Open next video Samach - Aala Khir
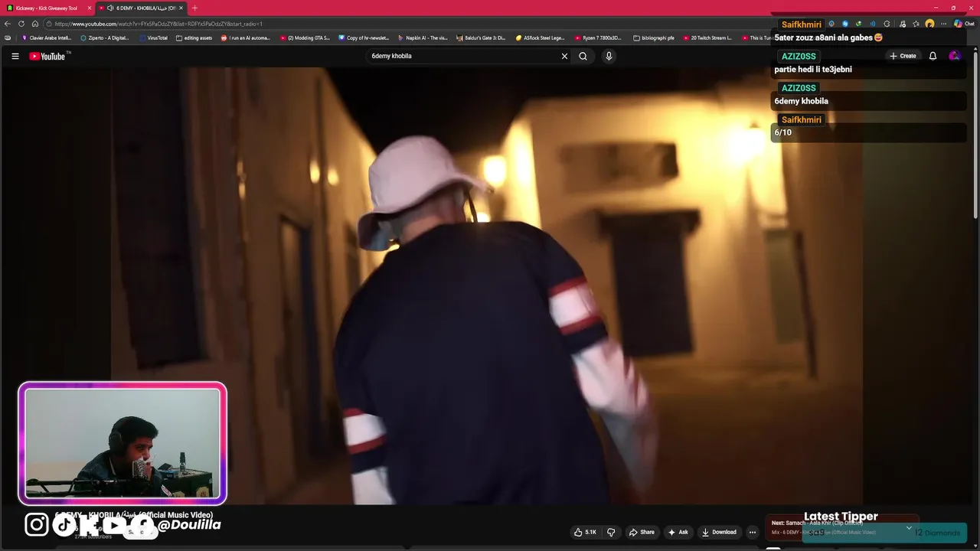 pos(817,523)
